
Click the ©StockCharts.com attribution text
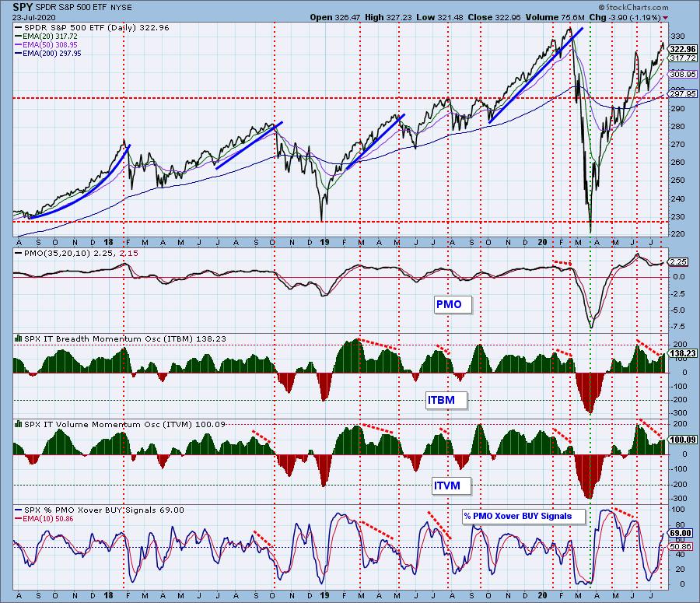pos(633,7)
